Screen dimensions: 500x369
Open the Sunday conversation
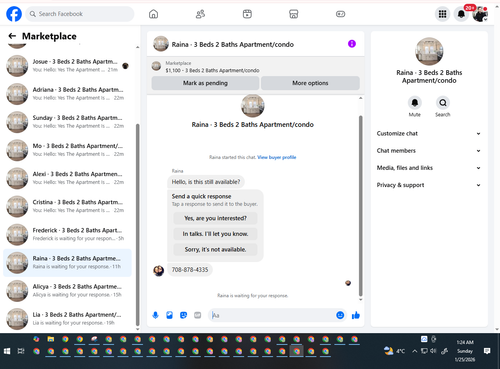68,122
